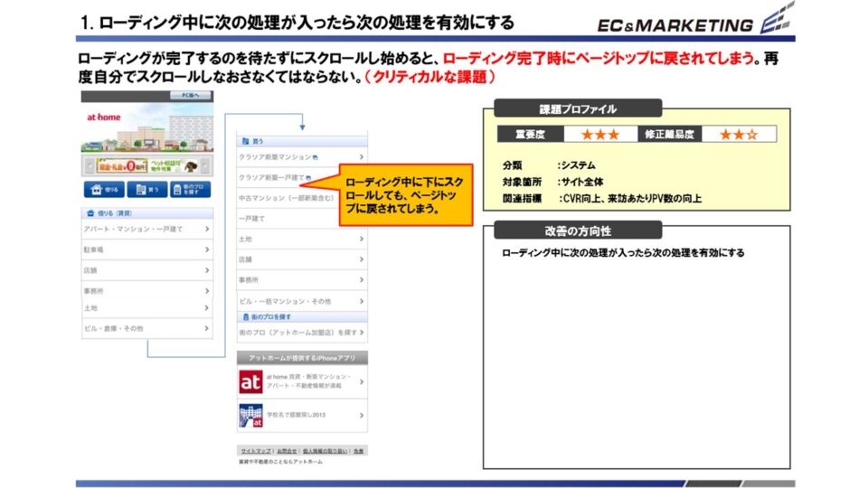
Task: Click chevron on ビル・倉庫・その他 row
Action: 207,328
